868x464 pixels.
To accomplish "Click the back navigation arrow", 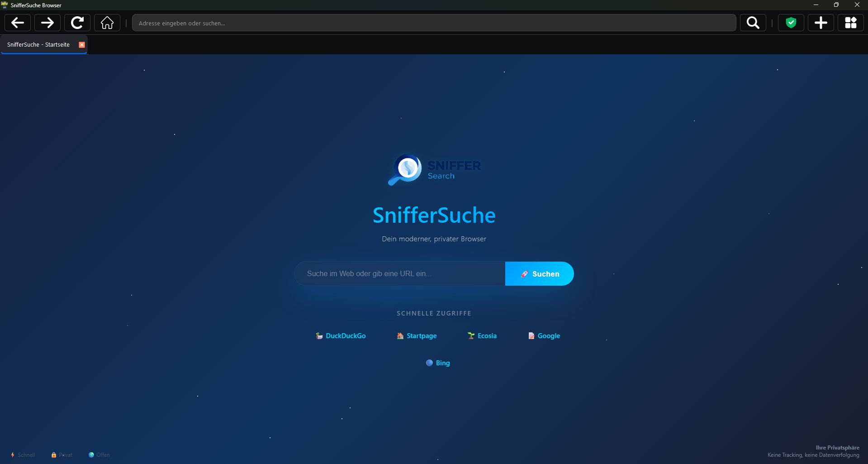I will 18,23.
